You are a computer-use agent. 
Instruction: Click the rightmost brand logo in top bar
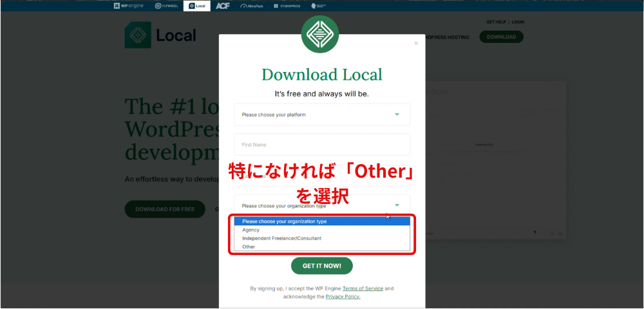click(318, 6)
